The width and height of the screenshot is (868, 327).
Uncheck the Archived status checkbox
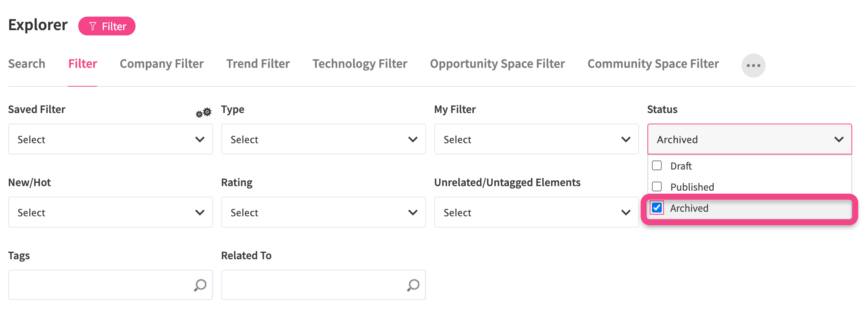click(x=657, y=208)
